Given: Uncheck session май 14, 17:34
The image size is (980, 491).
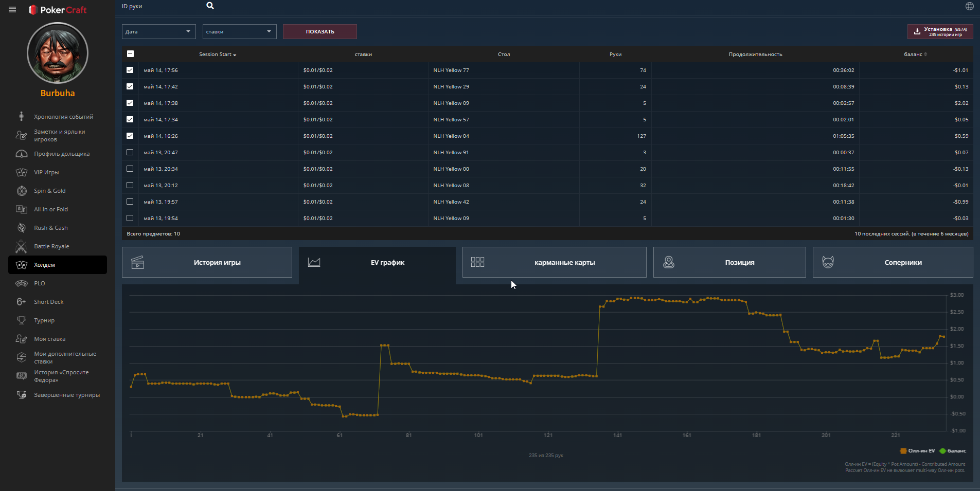Looking at the screenshot, I should 130,119.
